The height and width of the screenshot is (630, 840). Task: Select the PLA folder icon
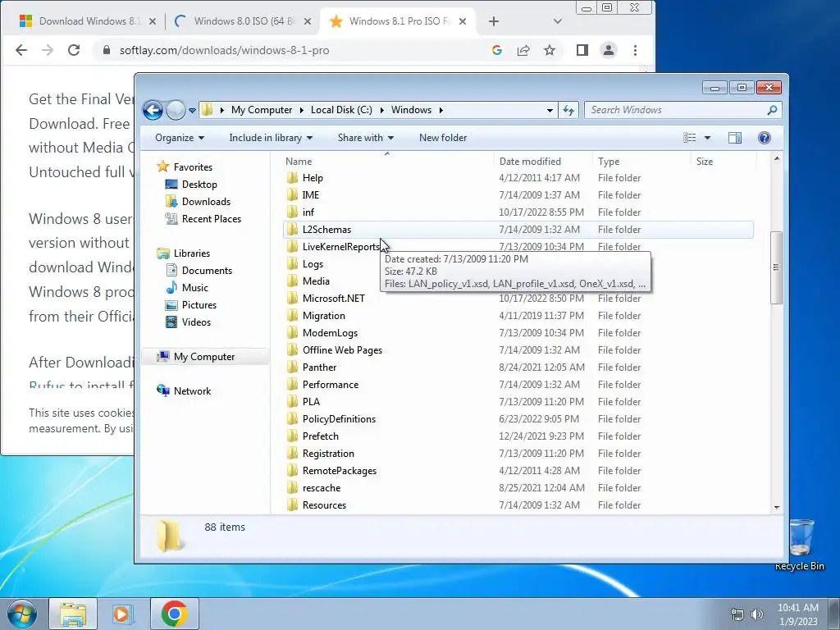pos(293,402)
